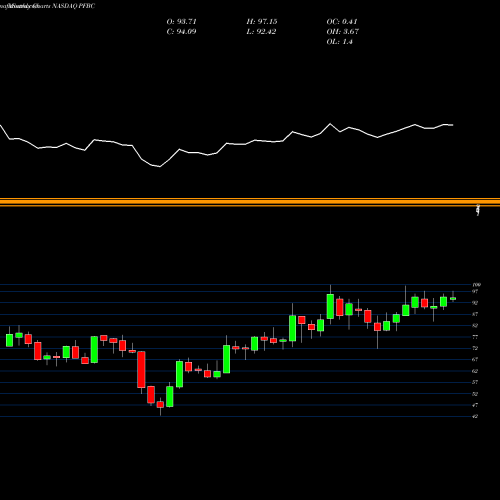Select the high value H: 97.15

(x=262, y=22)
